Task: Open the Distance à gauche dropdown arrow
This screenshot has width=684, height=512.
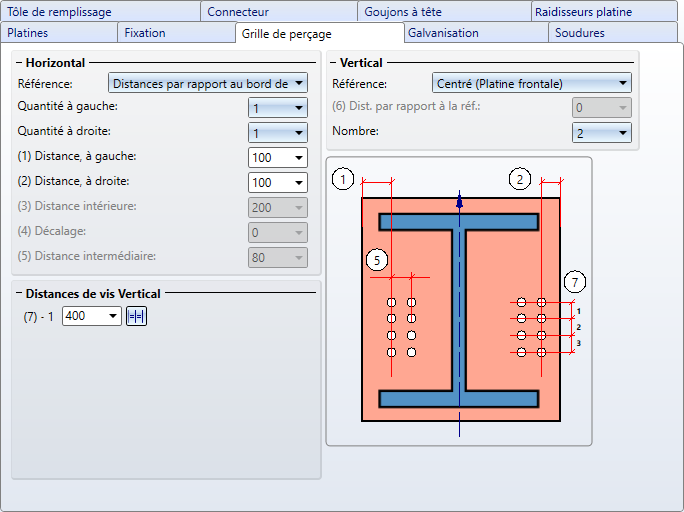Action: (299, 158)
